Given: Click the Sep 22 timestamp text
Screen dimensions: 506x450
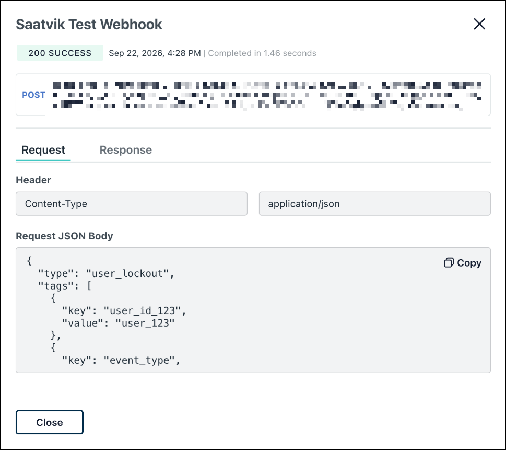Looking at the screenshot, I should [x=155, y=53].
